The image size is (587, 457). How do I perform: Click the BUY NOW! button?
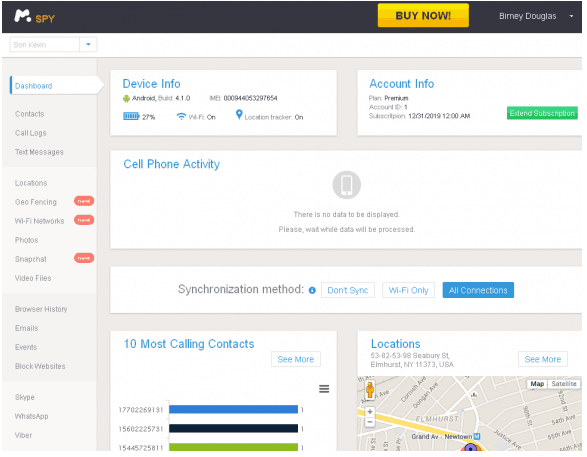coord(423,16)
